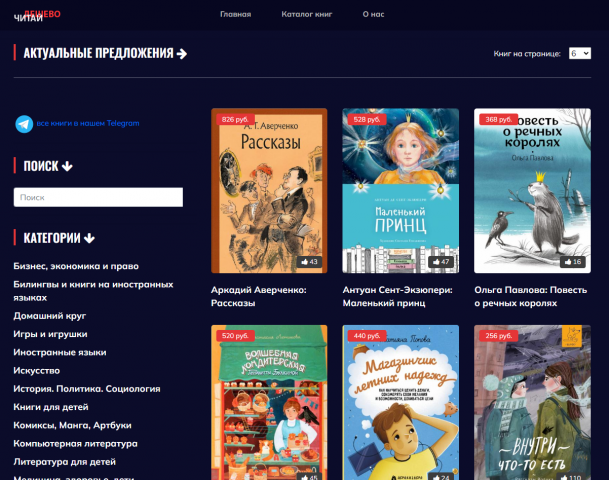Open the Магазинчик летних надежд book cover
This screenshot has width=609, height=480.
coord(400,403)
